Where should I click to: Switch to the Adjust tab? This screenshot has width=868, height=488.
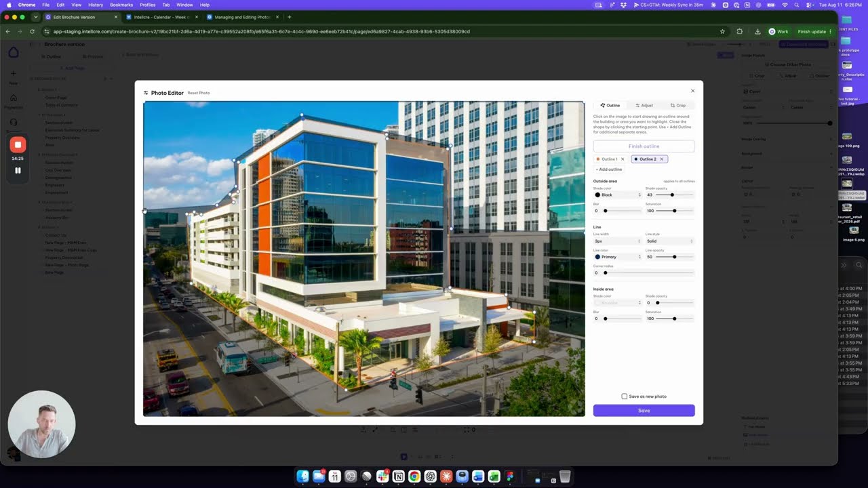tap(644, 105)
